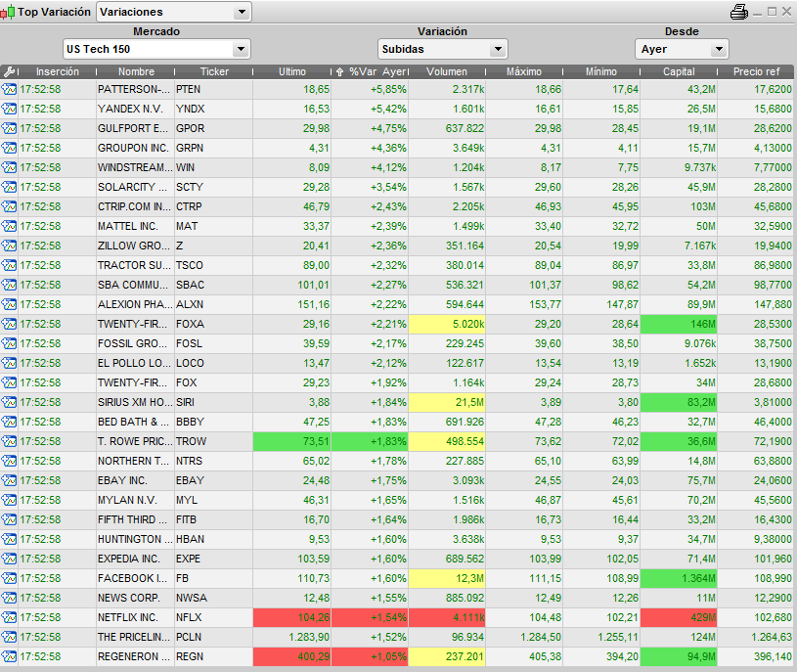The height and width of the screenshot is (672, 797).
Task: Click MYLAN N.V. name cell
Action: 135,500
